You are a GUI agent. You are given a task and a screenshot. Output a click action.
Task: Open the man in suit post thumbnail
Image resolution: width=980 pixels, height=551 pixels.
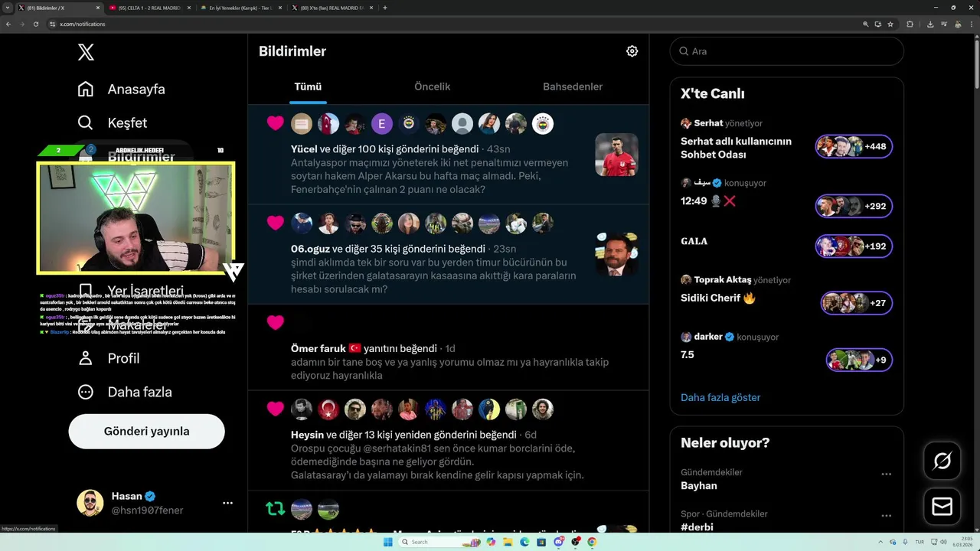[x=616, y=254]
